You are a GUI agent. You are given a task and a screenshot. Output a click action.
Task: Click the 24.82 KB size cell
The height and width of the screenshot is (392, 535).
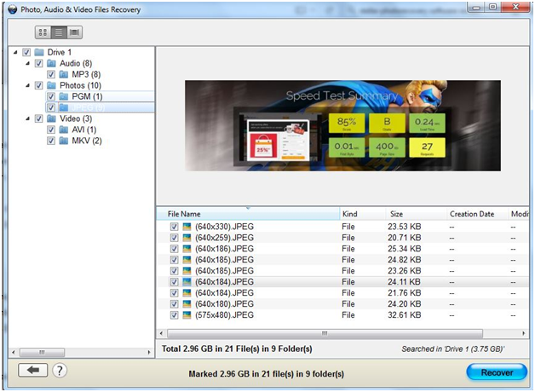pyautogui.click(x=404, y=260)
